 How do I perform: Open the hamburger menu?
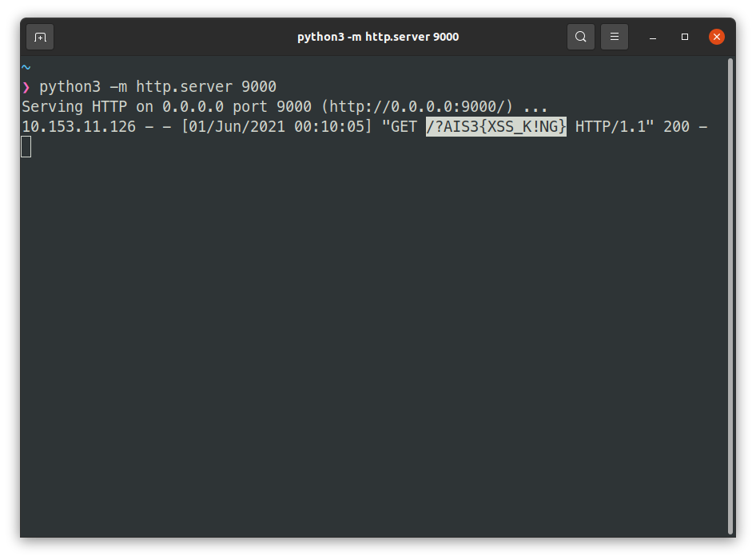click(615, 37)
